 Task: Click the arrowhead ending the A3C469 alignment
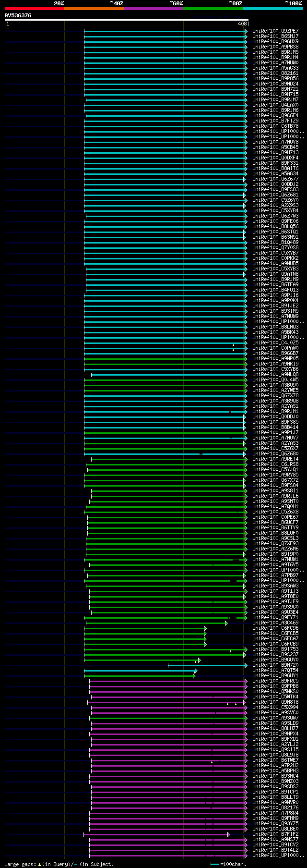(x=226, y=623)
